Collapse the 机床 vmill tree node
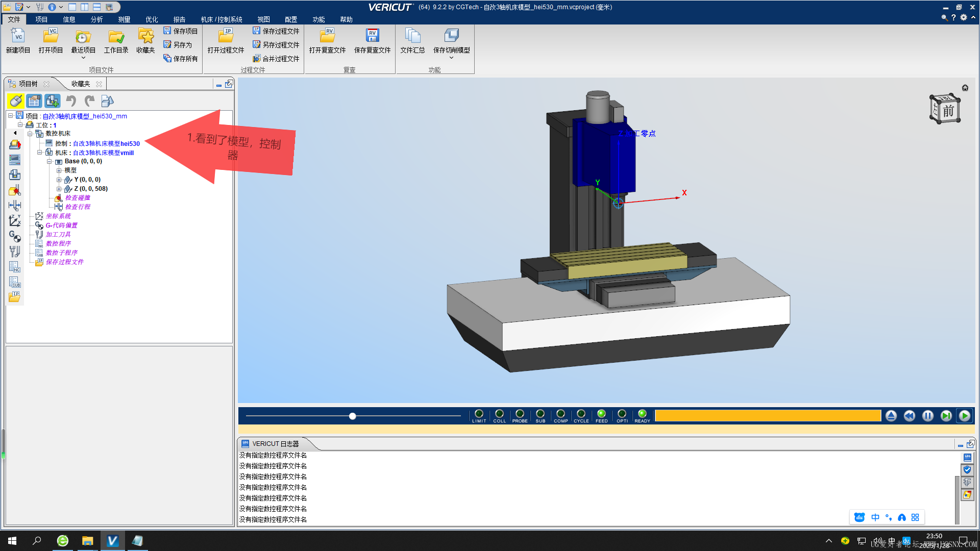Image resolution: width=980 pixels, height=551 pixels. coord(40,153)
